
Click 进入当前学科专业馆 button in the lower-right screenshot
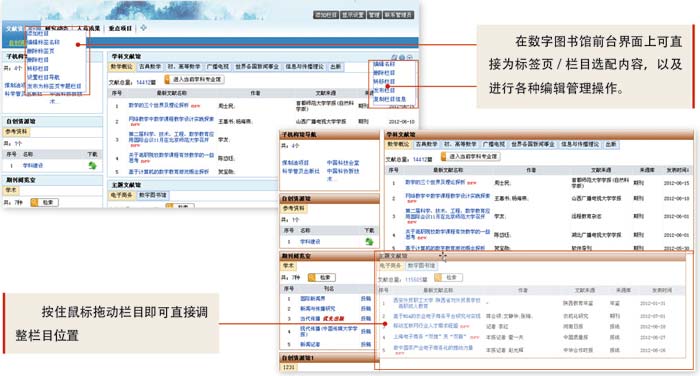point(471,156)
